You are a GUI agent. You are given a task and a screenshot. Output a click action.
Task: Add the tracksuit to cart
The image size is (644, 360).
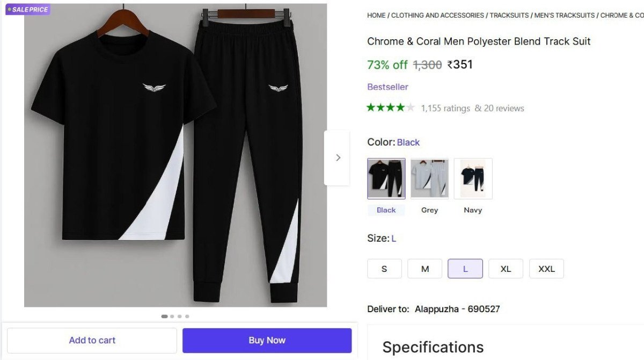92,340
